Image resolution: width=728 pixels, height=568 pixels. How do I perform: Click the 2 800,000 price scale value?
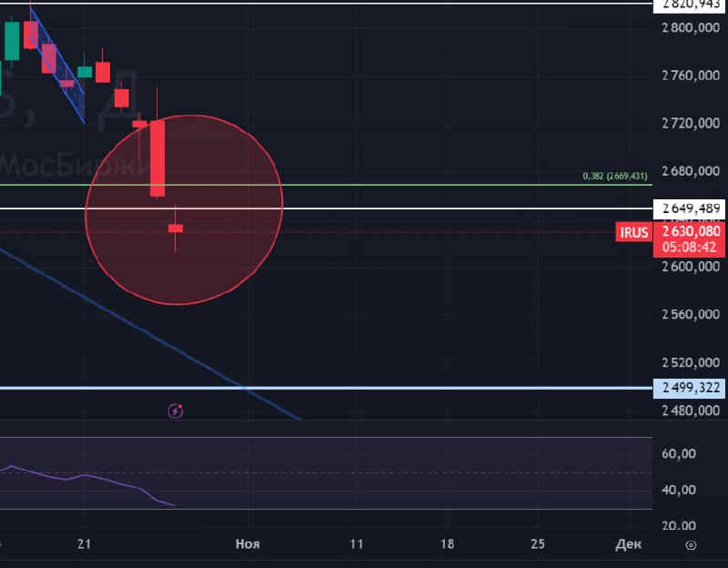pyautogui.click(x=691, y=28)
